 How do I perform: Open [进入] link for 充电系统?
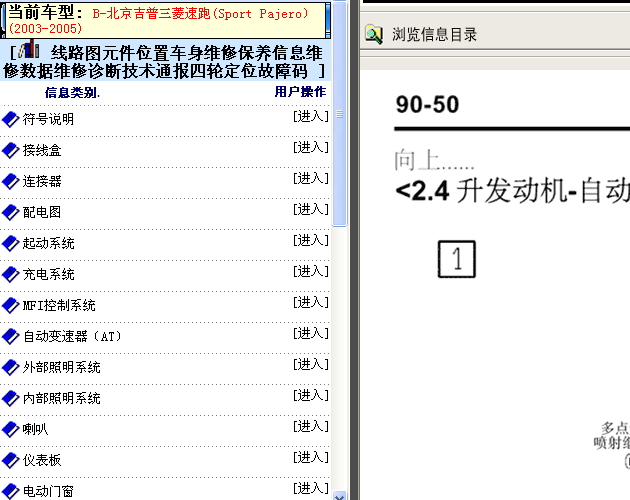311,271
